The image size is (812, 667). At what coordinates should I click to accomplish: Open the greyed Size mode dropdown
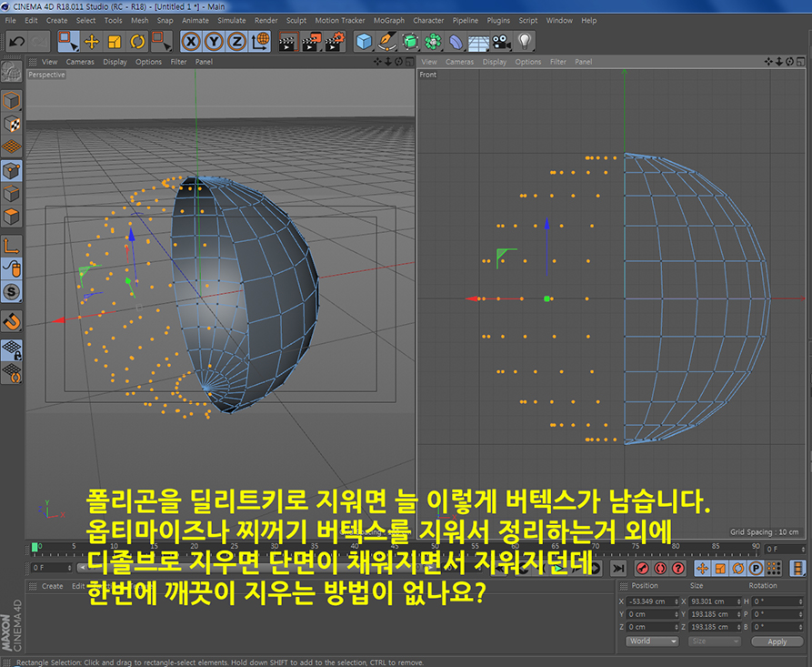click(x=714, y=642)
